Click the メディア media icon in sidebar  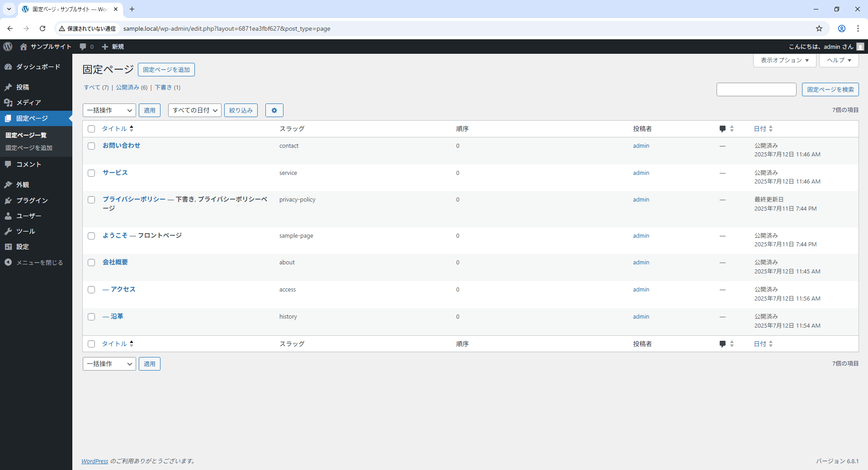pos(8,103)
